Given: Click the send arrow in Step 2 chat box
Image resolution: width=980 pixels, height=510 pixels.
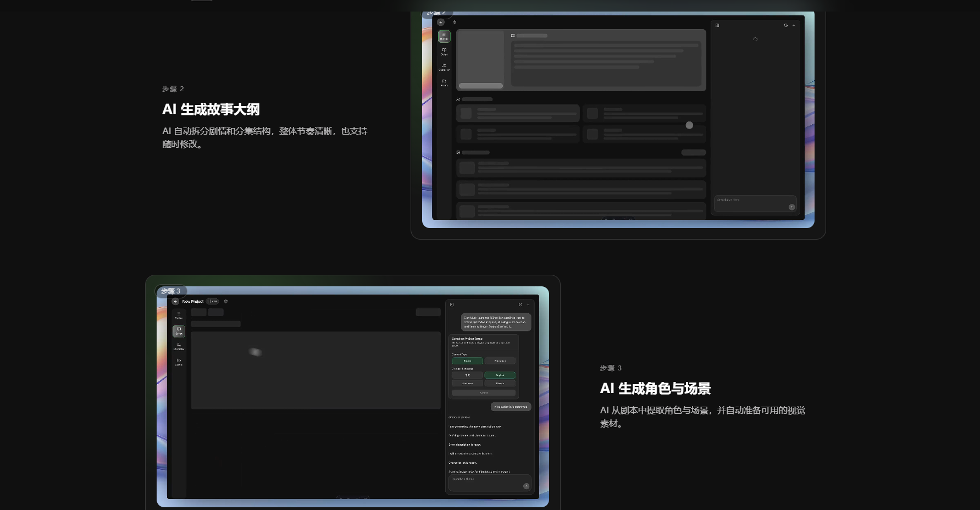Looking at the screenshot, I should pyautogui.click(x=791, y=207).
